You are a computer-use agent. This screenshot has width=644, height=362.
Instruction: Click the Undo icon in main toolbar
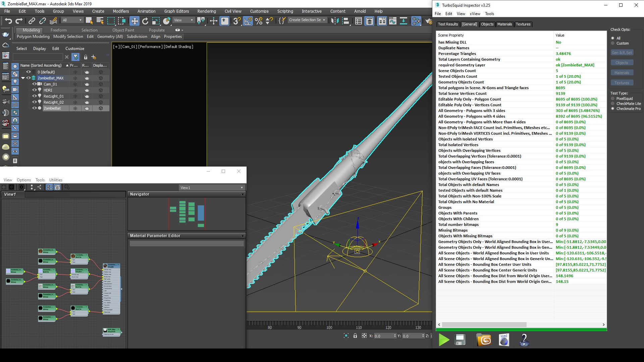8,21
